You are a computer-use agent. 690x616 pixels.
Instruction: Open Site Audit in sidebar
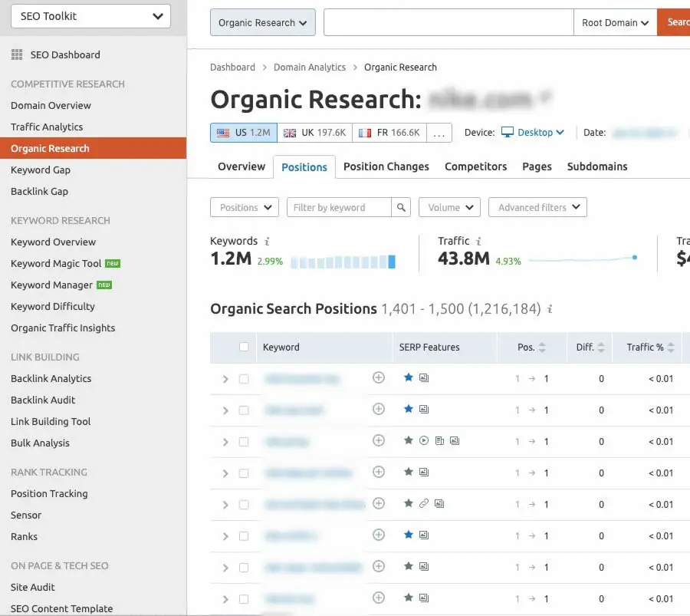(x=33, y=588)
